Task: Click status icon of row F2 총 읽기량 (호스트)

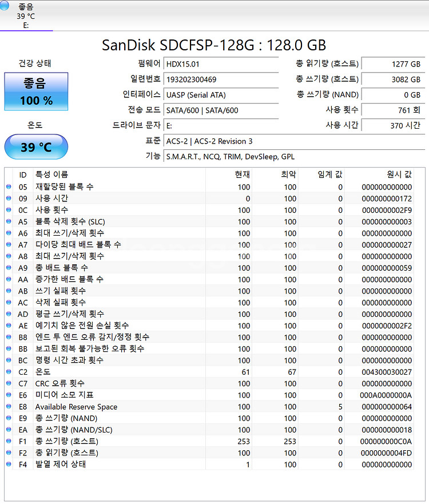Action: (x=9, y=453)
